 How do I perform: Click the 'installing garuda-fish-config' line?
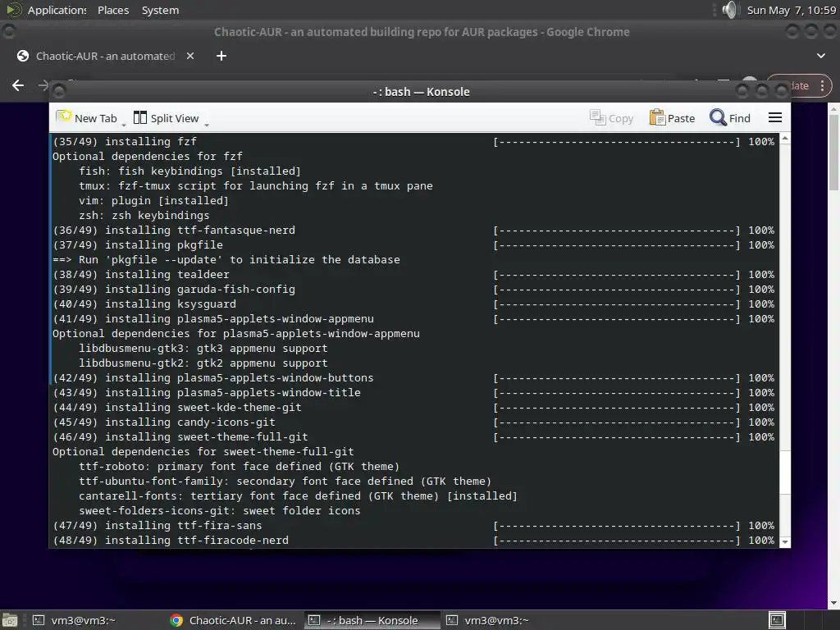174,290
